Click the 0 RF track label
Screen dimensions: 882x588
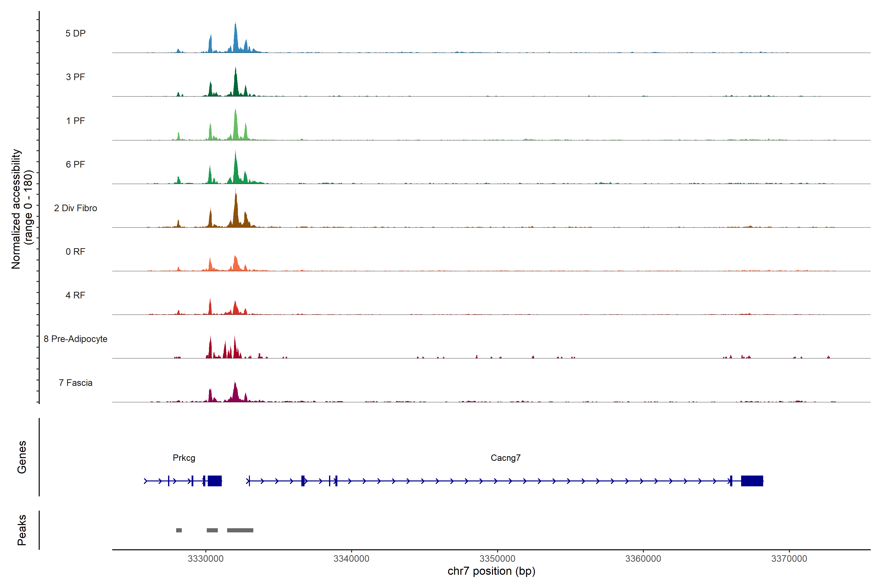click(x=75, y=252)
